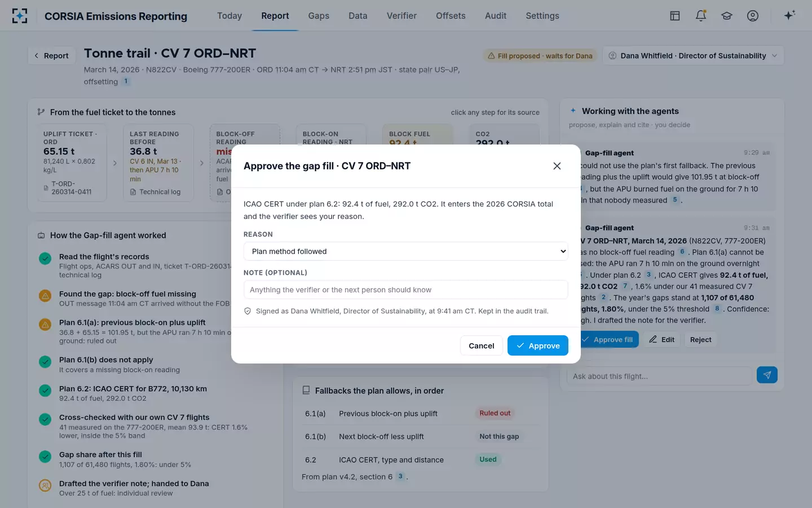Screen dimensions: 812x508
Task: Click citation badge 7 after CO2 value
Action: (625, 286)
